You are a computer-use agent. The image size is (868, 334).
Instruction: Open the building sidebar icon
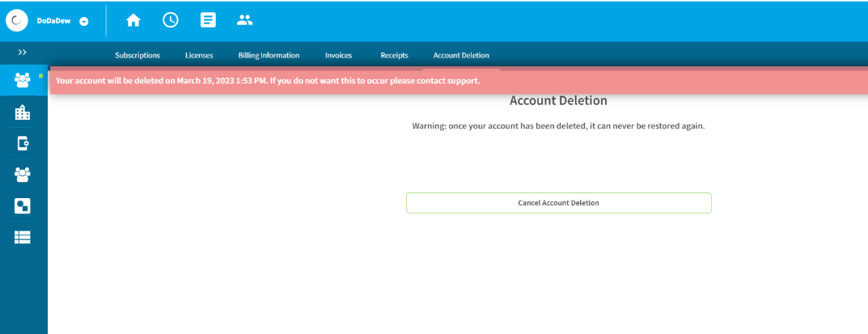tap(23, 112)
